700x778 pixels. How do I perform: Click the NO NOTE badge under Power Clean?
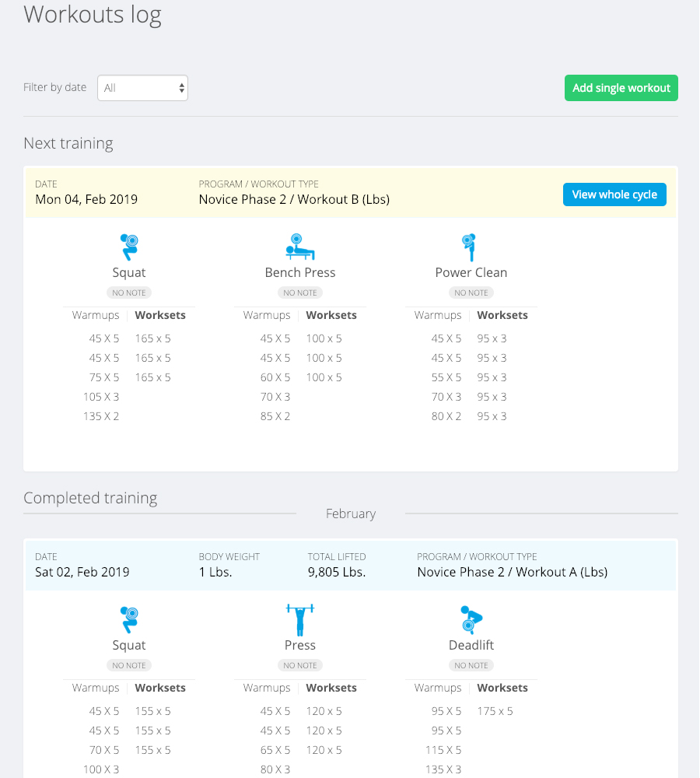click(x=471, y=293)
